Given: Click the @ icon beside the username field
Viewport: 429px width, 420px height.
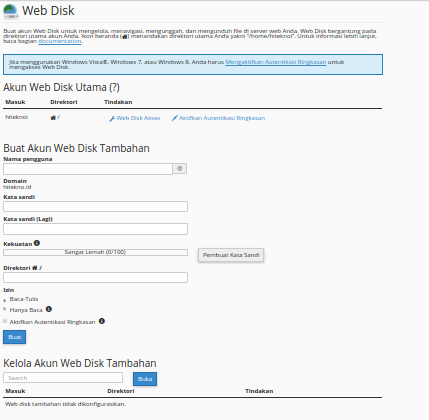Looking at the screenshot, I should [x=180, y=169].
